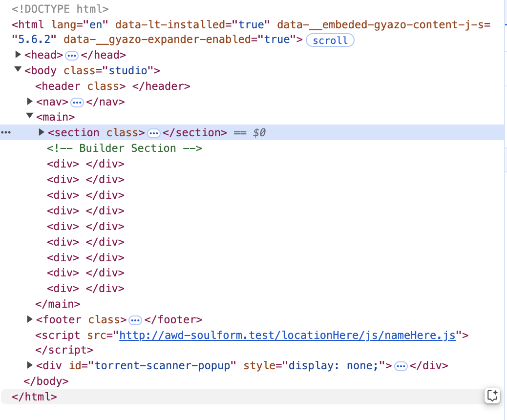This screenshot has width=507, height=420.
Task: Expand the footer element node
Action: (x=30, y=319)
